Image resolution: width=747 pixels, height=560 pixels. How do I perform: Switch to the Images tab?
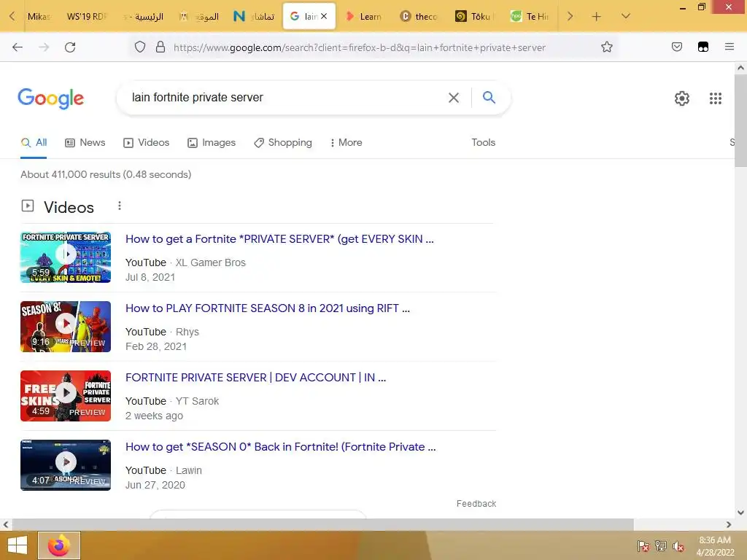coord(212,142)
